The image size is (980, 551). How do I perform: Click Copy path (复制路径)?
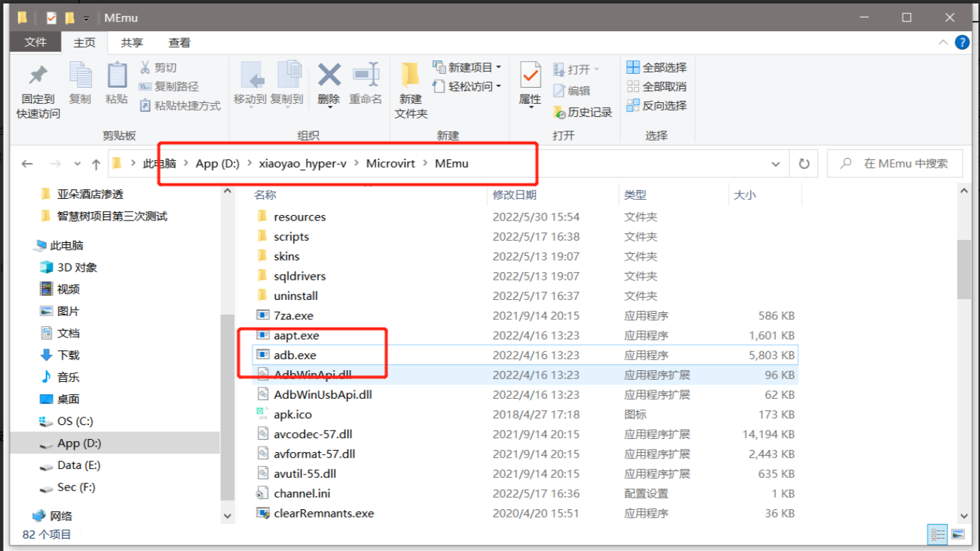(168, 87)
